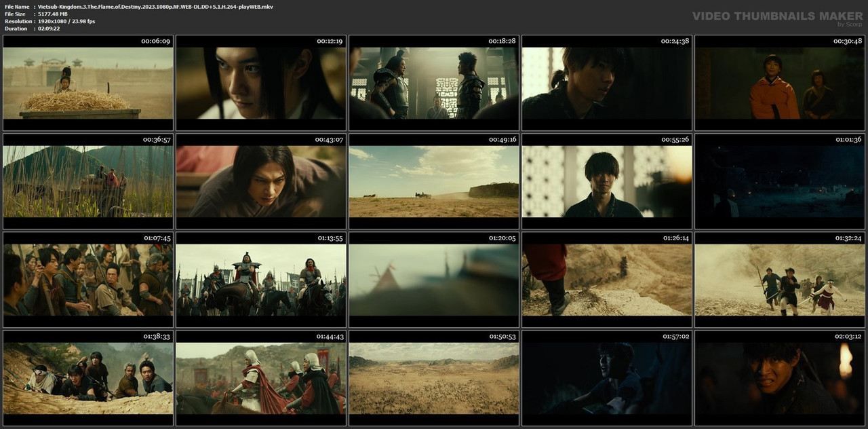Image resolution: width=868 pixels, height=429 pixels.
Task: Choose the frame stamped 01:38:33
Action: (88, 378)
